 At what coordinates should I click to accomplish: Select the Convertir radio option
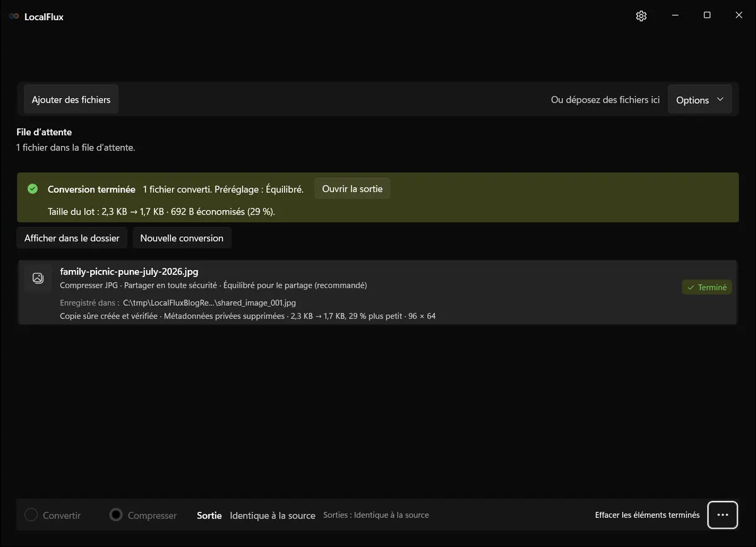coord(53,516)
